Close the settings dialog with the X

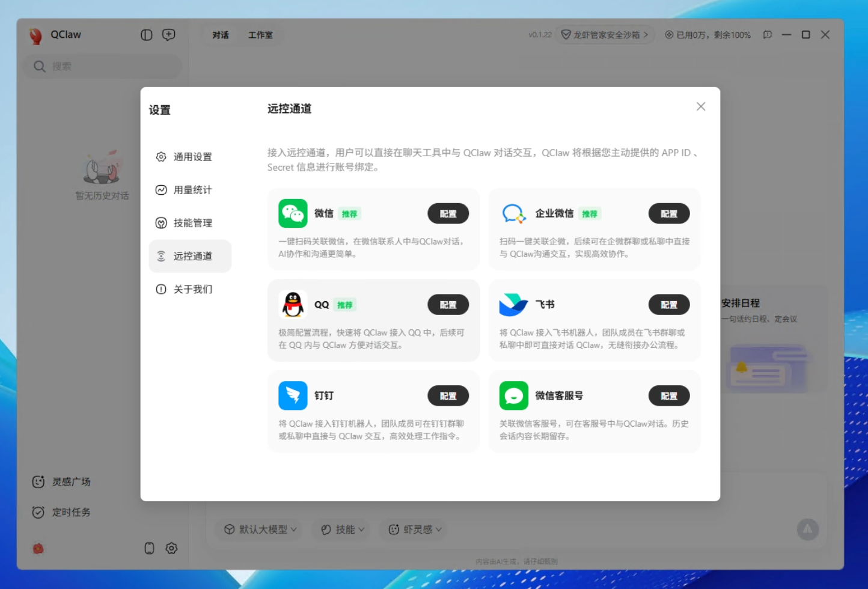[701, 106]
